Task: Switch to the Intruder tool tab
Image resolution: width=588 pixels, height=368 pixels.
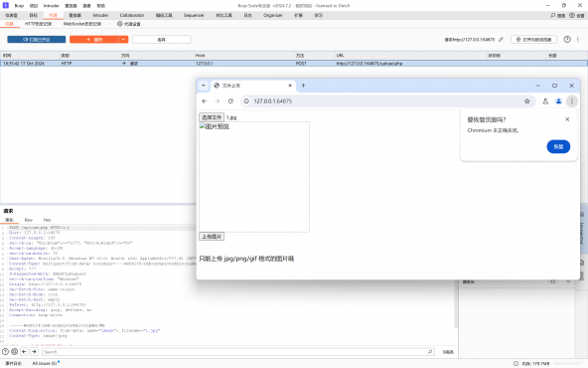Action: click(100, 15)
